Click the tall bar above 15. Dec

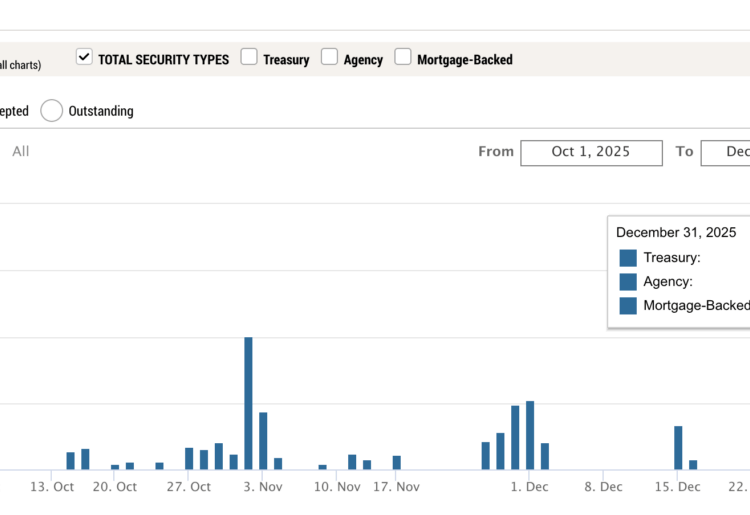tap(678, 447)
